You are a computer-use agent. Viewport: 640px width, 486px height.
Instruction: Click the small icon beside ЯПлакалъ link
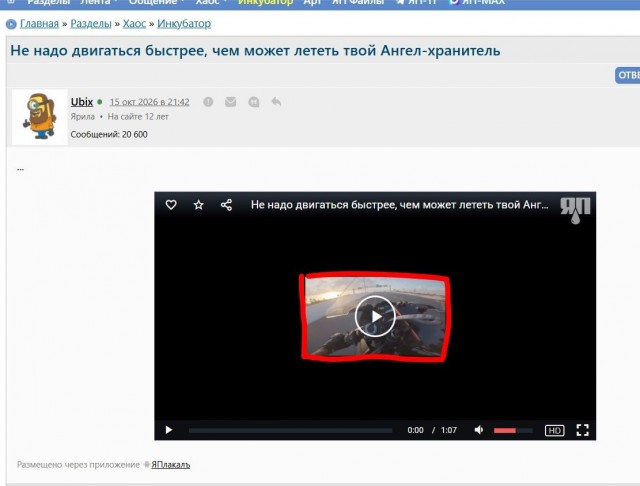147,464
